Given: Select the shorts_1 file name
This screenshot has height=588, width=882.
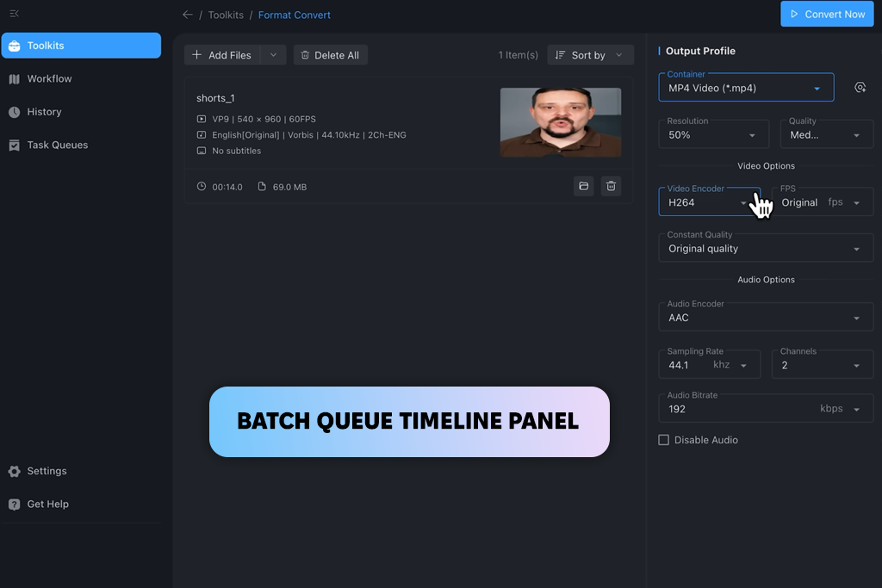Looking at the screenshot, I should pos(215,98).
